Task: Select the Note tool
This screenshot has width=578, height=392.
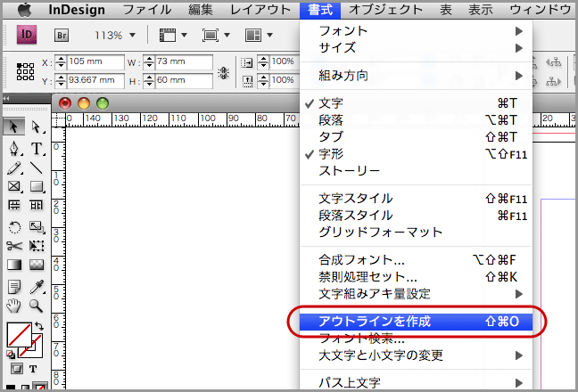Action: 14,287
